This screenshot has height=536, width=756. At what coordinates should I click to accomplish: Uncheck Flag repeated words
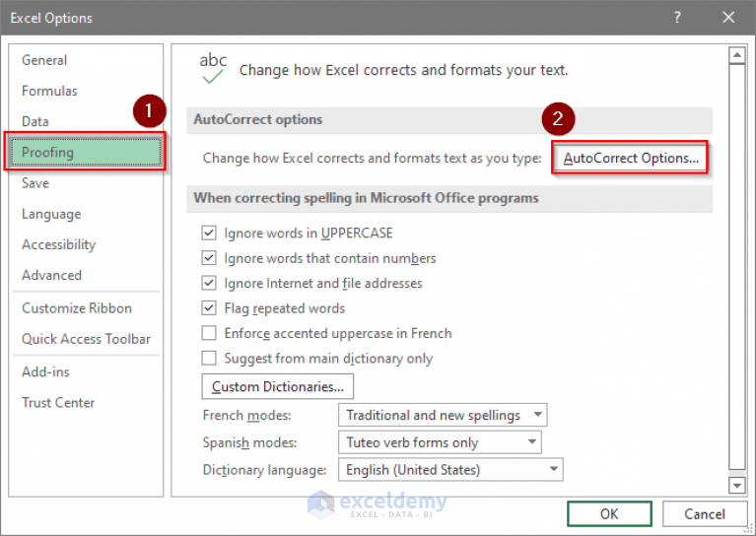point(209,308)
